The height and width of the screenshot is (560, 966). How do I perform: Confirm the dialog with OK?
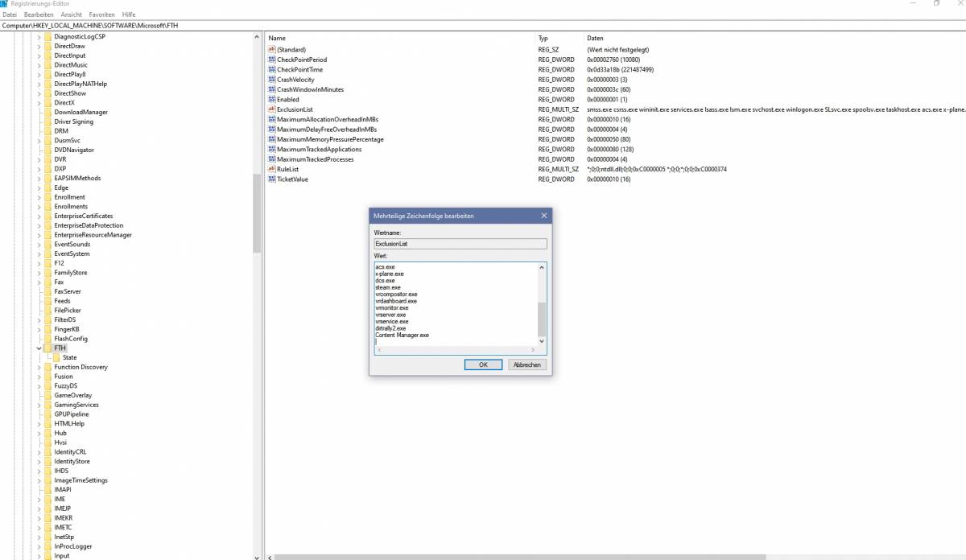coord(483,364)
